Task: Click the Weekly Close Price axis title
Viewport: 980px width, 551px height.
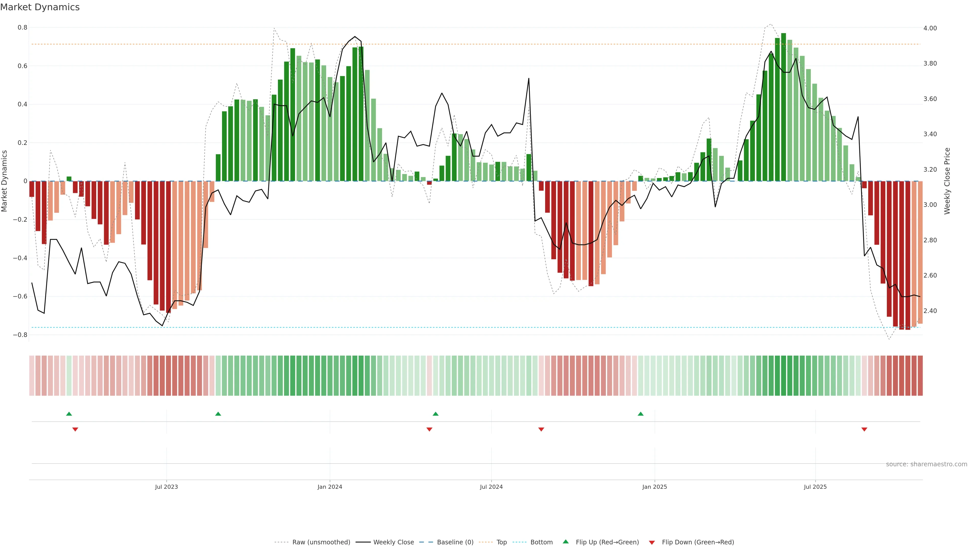Action: click(x=947, y=181)
